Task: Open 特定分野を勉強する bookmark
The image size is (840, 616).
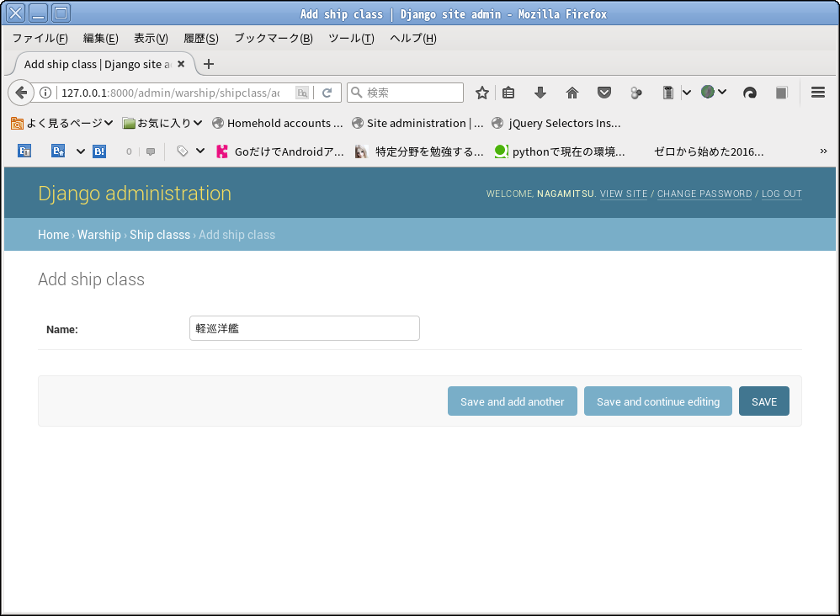Action: pyautogui.click(x=419, y=151)
